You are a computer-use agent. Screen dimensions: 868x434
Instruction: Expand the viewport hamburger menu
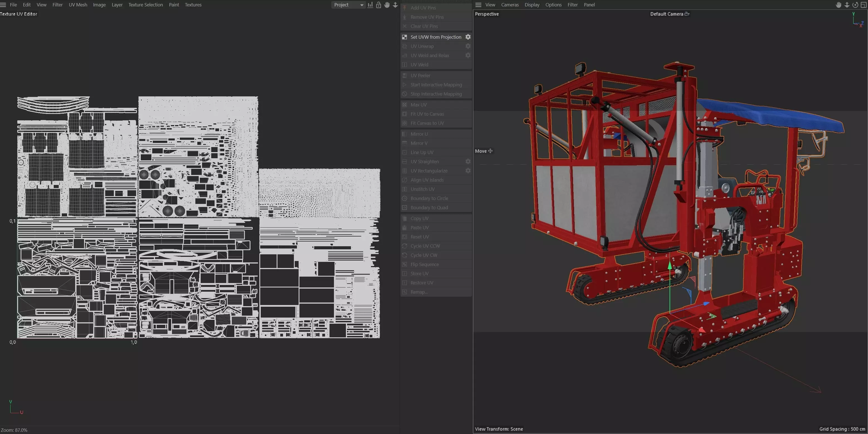[x=478, y=5]
